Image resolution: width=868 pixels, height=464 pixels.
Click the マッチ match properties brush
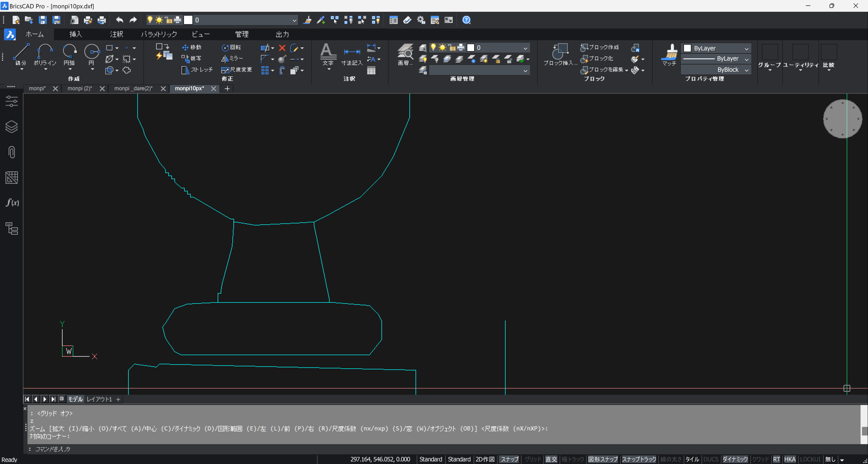[669, 54]
